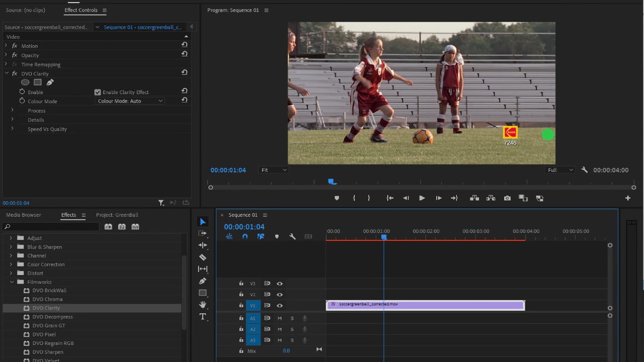Select the Hand tool
Image resolution: width=644 pixels, height=362 pixels.
pos(203,305)
